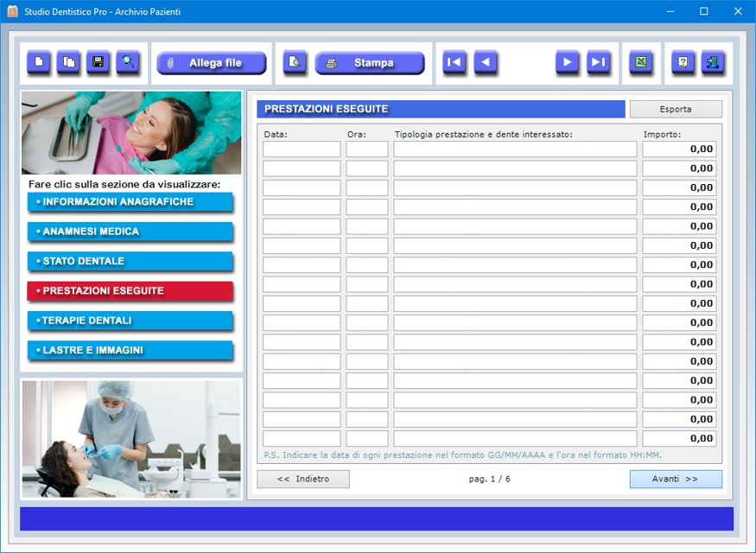Click second row Tipologia prestazione field
This screenshot has height=553, width=756.
(x=515, y=168)
